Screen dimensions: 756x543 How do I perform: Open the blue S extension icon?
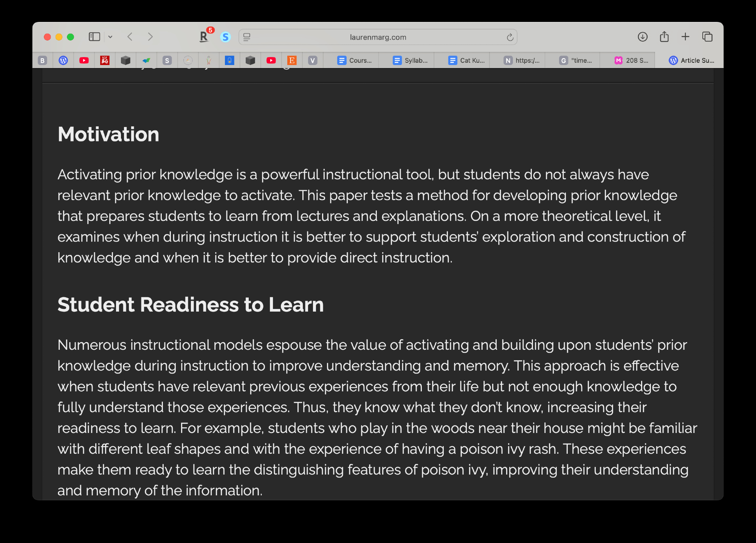coord(226,37)
